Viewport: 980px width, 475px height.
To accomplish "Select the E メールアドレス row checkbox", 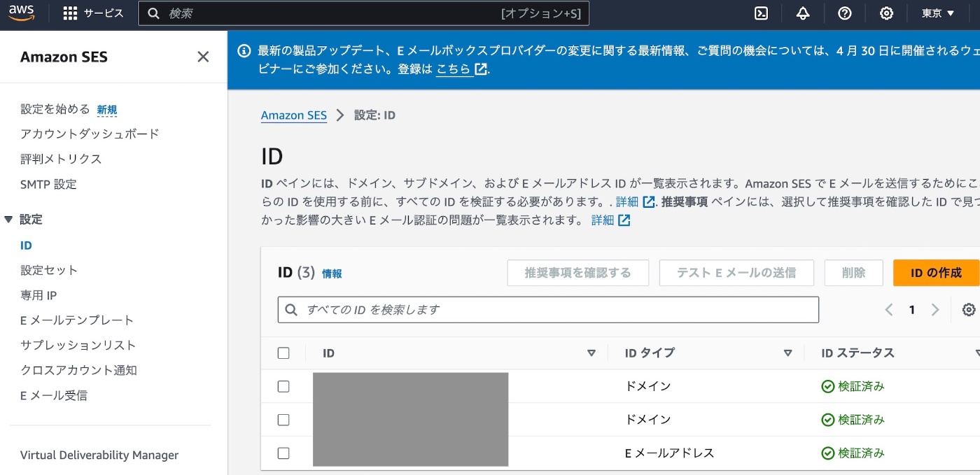I will pos(283,453).
